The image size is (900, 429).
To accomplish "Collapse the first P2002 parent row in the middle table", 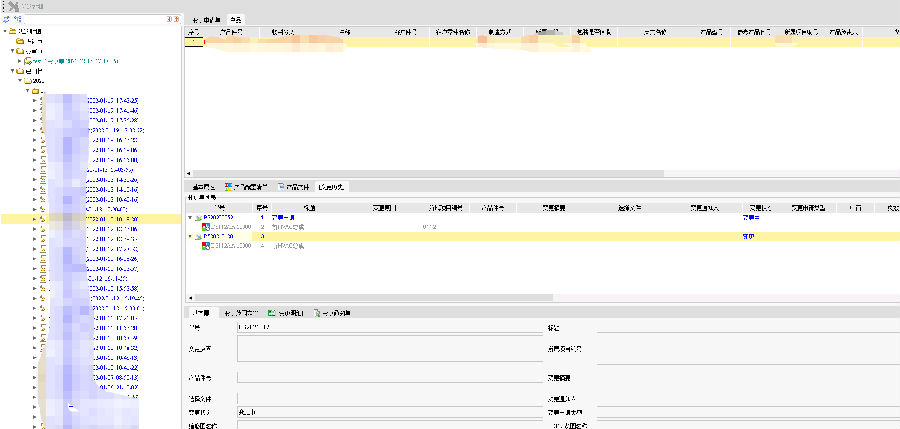I will tap(190, 217).
